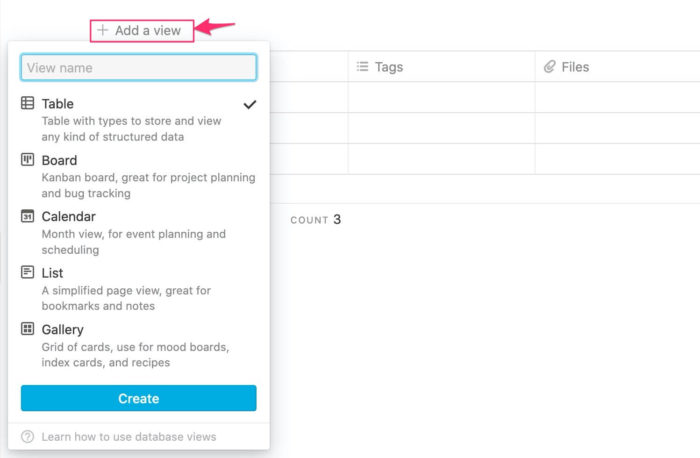The height and width of the screenshot is (458, 700).
Task: Click the help question mark icon
Action: 27,437
